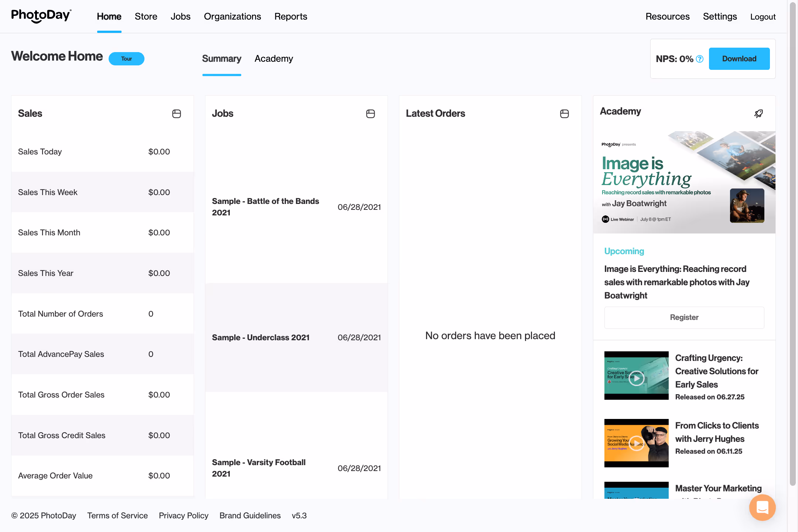
Task: Click the Welcome Home heading
Action: pos(57,57)
